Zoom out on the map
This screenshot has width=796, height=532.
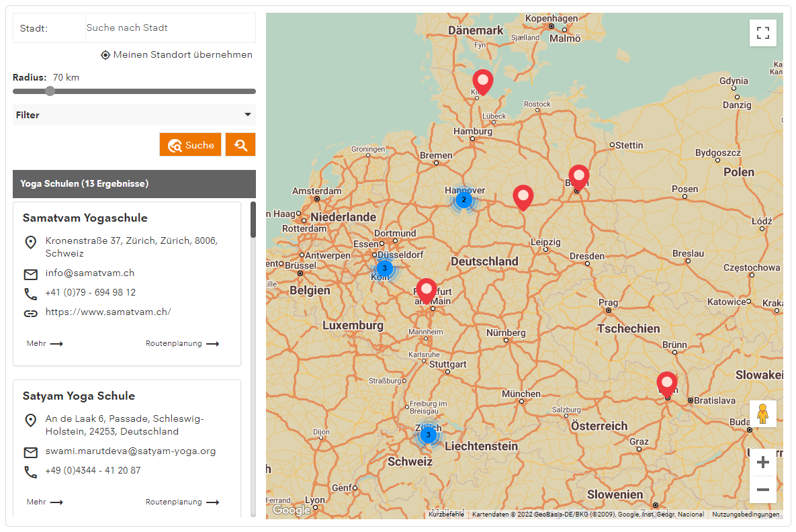pos(762,490)
